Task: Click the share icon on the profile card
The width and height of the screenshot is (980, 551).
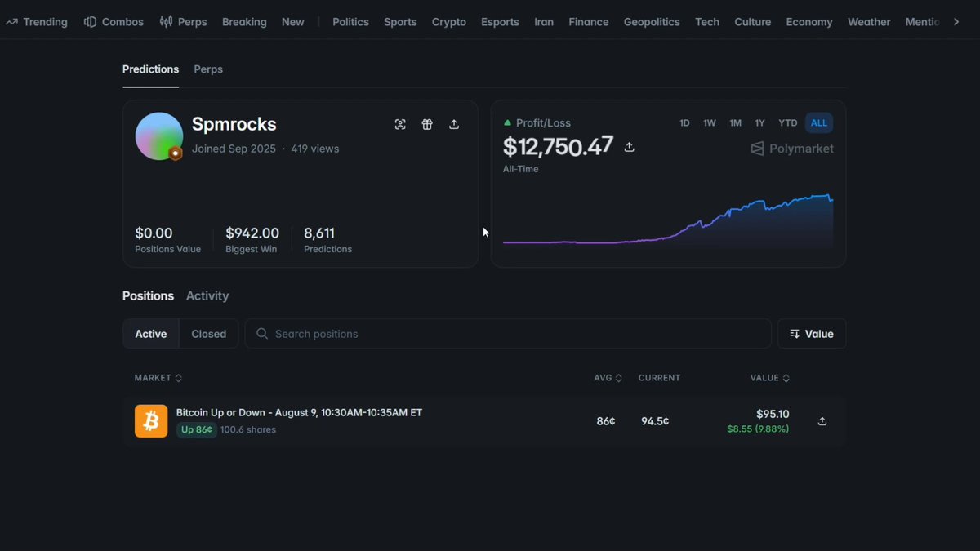Action: (x=454, y=124)
